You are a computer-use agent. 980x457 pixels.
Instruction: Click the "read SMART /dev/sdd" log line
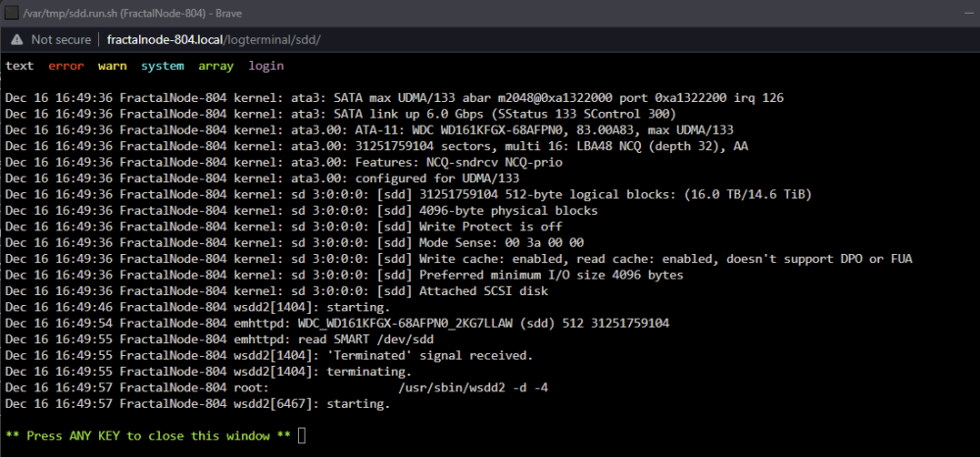(x=220, y=339)
